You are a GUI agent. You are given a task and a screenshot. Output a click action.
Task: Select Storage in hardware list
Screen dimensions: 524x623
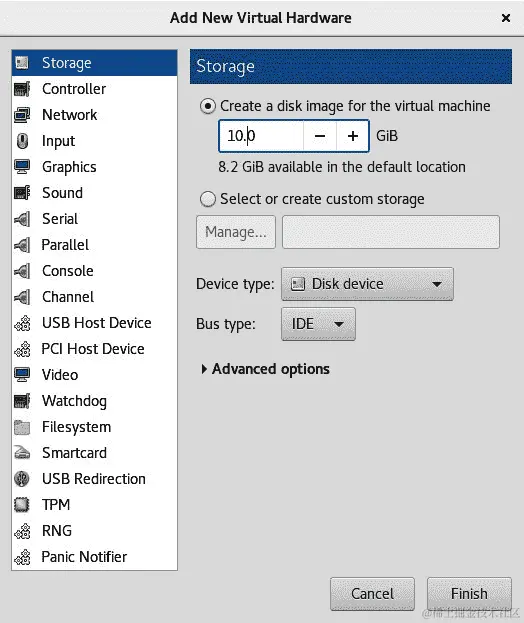pyautogui.click(x=95, y=63)
